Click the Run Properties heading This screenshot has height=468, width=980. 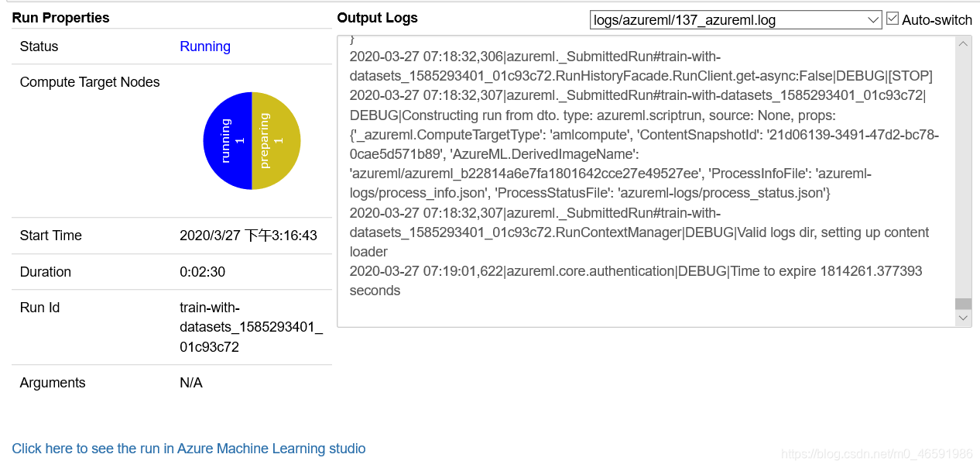click(x=60, y=18)
